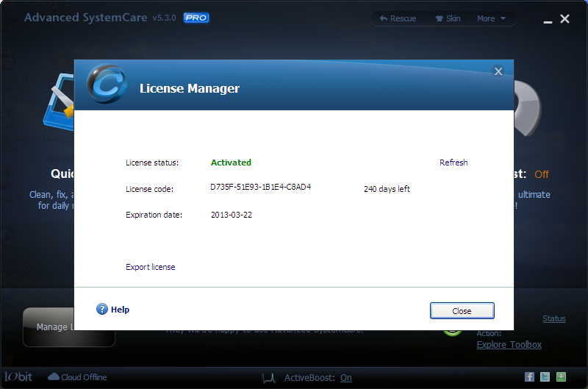Screen dimensions: 588x389
Task: Click the green download arrow icon
Action: pos(561,377)
